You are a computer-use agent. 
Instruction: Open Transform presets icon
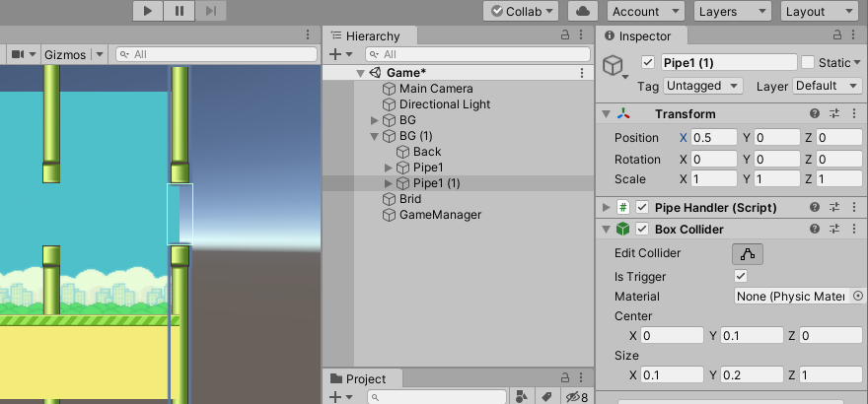[834, 114]
